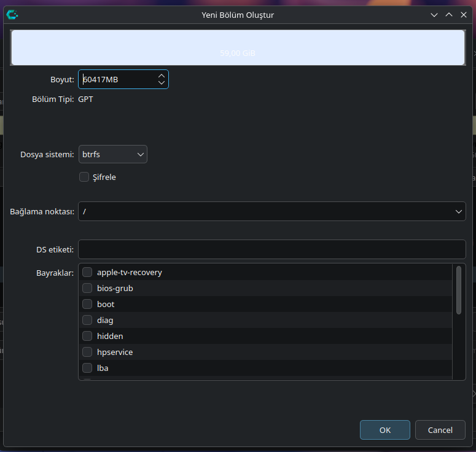Check the hidden flag
This screenshot has width=476, height=452.
pos(87,336)
